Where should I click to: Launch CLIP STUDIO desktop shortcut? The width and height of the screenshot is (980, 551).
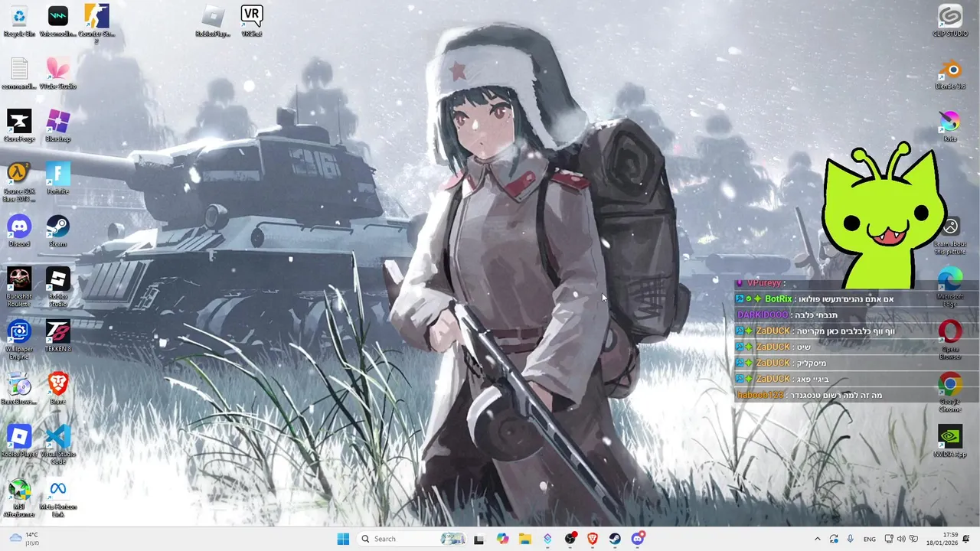950,21
